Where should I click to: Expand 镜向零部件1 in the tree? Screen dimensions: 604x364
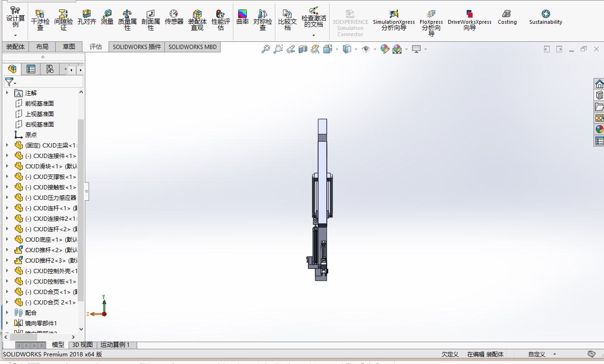coord(7,323)
